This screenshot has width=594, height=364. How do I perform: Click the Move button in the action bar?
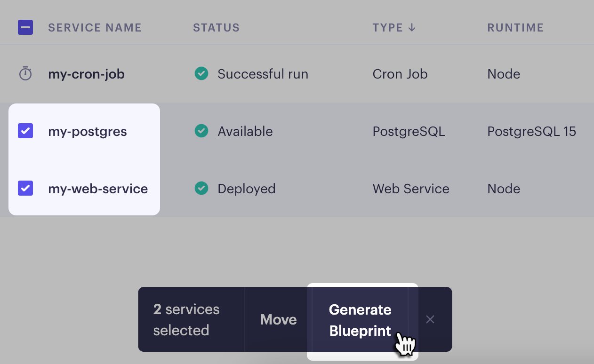(x=278, y=319)
